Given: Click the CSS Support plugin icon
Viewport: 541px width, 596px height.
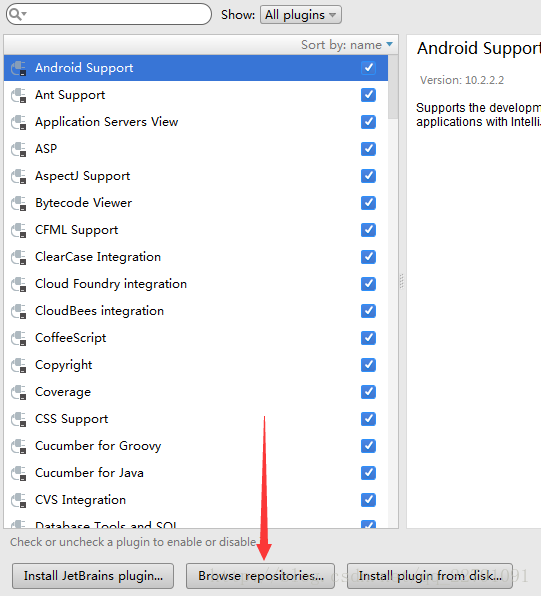Looking at the screenshot, I should click(19, 419).
